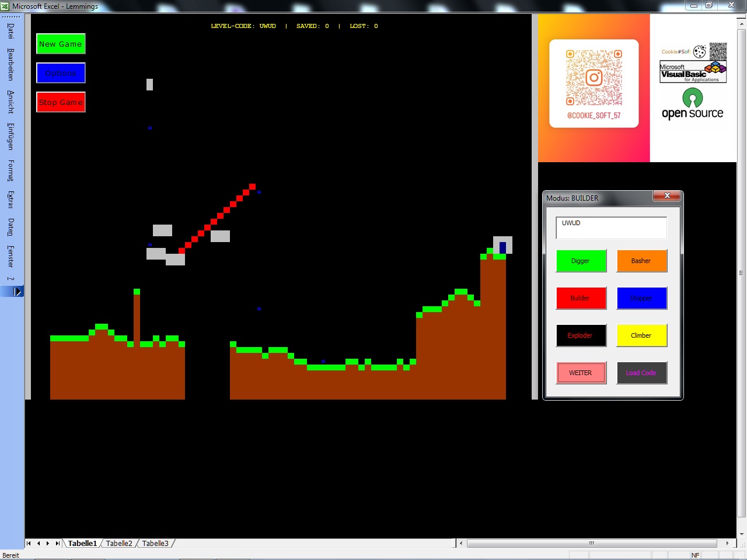The image size is (747, 560).
Task: Open the ? help menu
Action: click(x=11, y=279)
